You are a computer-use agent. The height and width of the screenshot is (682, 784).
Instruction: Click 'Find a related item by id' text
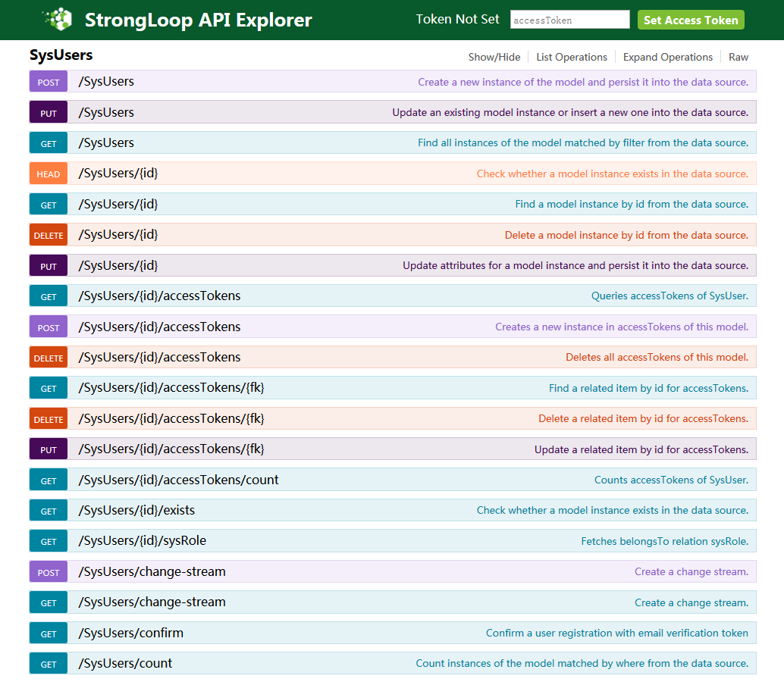648,388
